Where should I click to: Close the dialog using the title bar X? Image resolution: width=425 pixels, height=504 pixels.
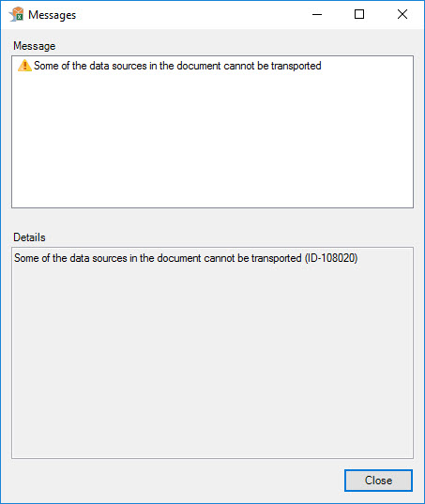click(x=402, y=14)
